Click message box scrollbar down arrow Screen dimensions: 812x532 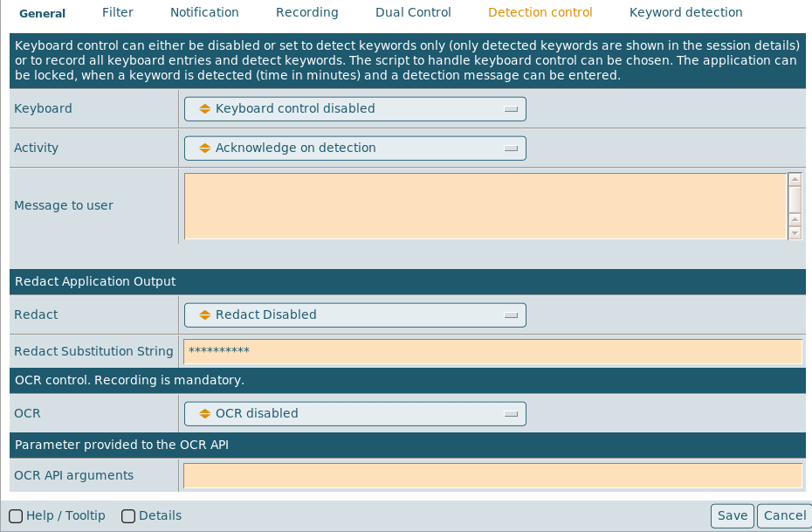[795, 233]
